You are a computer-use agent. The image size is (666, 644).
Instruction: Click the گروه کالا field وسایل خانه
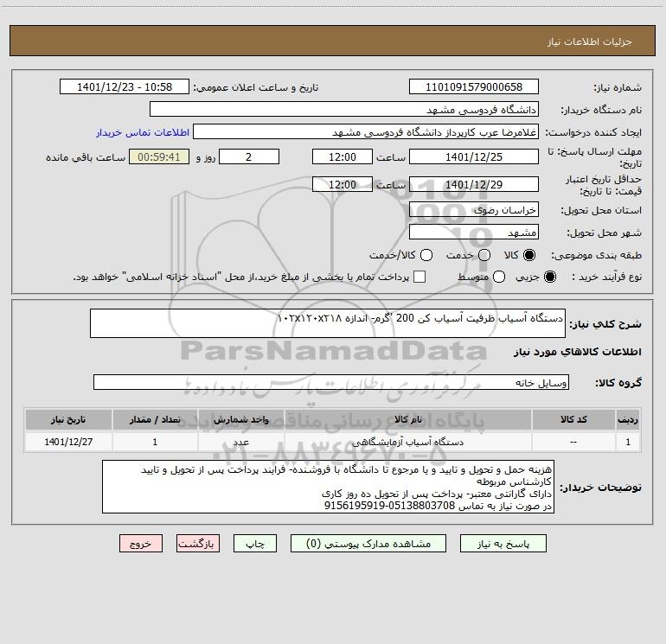(331, 382)
